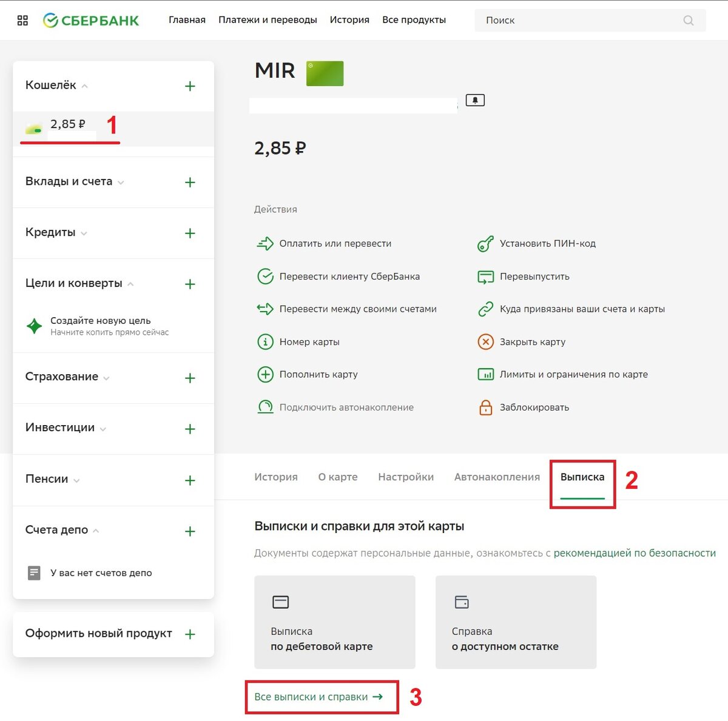The height and width of the screenshot is (721, 728).
Task: Add Инвестиции product with plus icon
Action: pos(190,429)
